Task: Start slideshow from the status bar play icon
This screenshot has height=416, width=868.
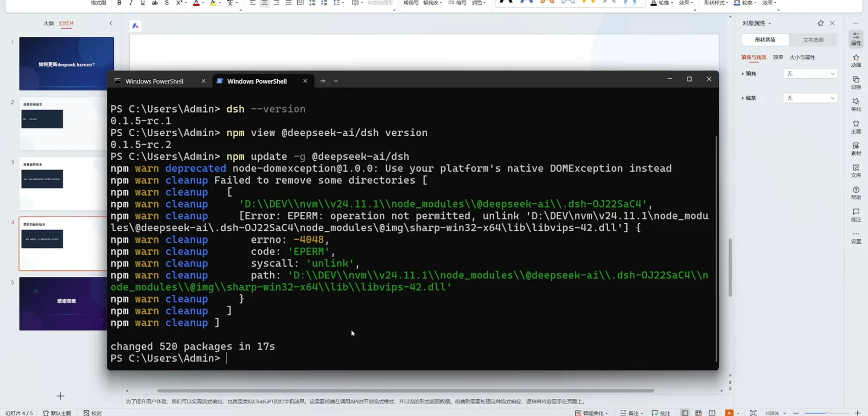Action: pos(729,413)
